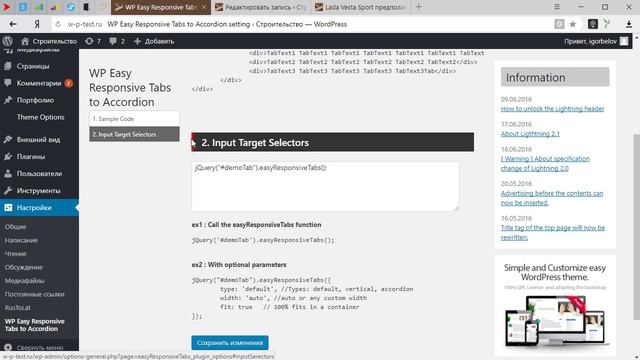Image resolution: width=640 pixels, height=360 pixels.
Task: Switch to Lada Vesta Sport browser tab
Action: pos(361,7)
